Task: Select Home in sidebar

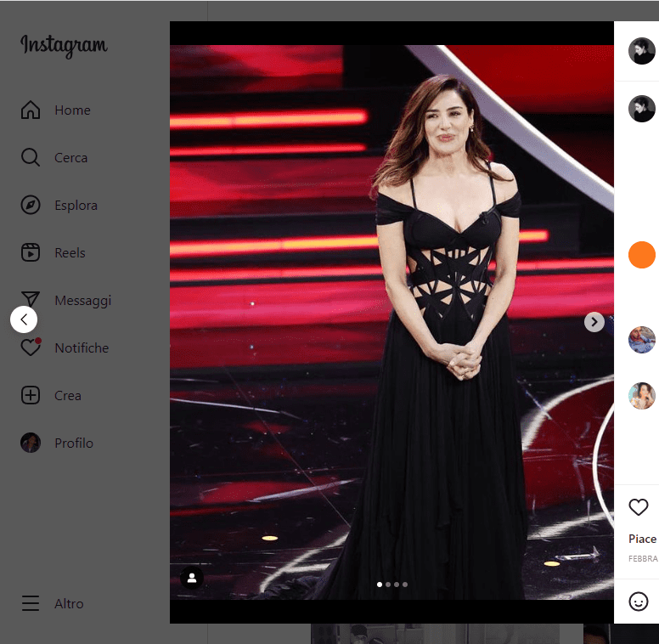Action: (x=73, y=110)
